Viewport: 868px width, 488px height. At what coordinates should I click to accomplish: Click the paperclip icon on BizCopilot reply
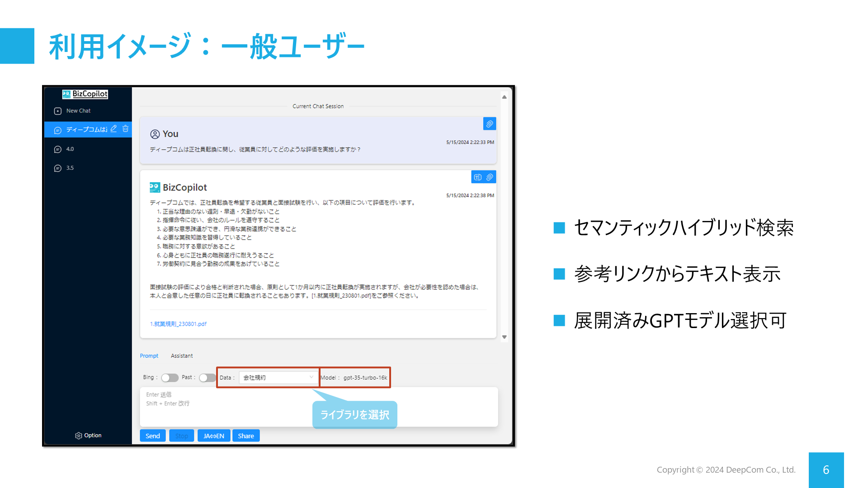pos(490,177)
